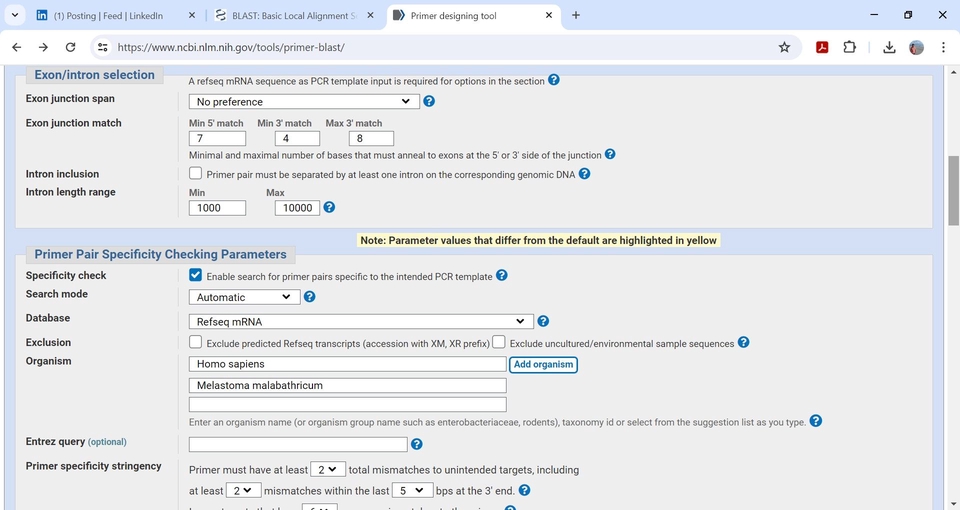Click help icon next to Search mode dropdown

point(309,297)
